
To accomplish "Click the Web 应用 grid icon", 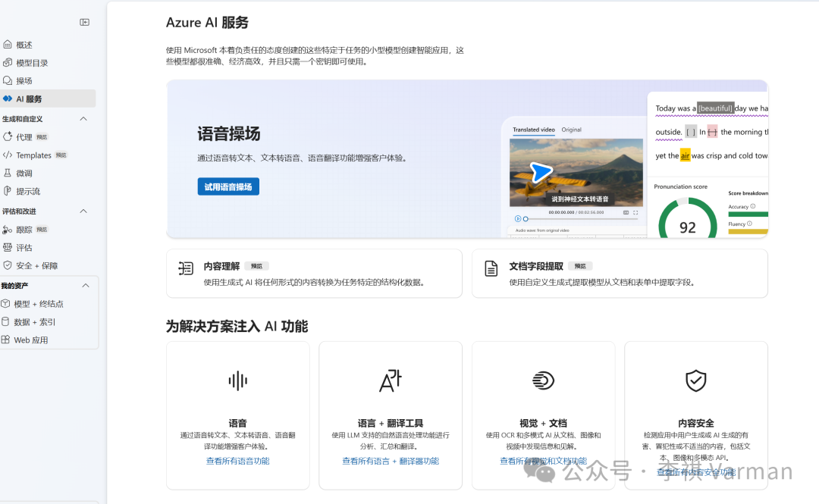I will point(5,340).
